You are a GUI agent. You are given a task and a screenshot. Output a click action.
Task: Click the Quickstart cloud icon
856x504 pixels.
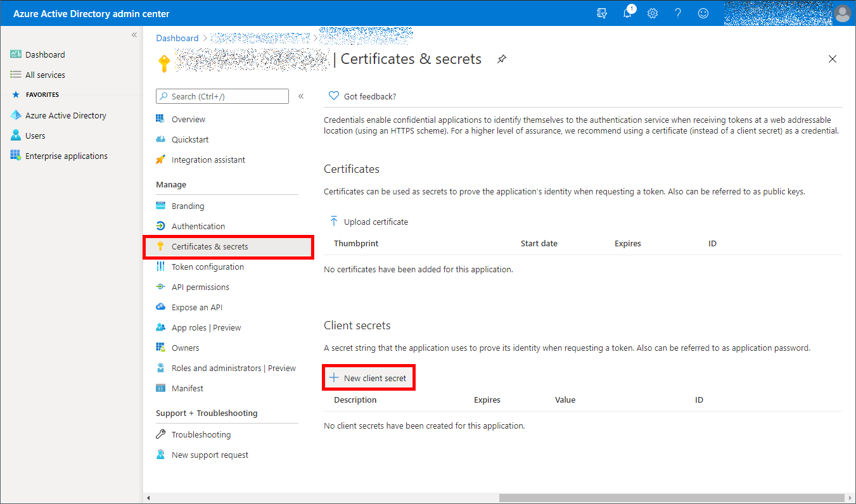point(160,139)
